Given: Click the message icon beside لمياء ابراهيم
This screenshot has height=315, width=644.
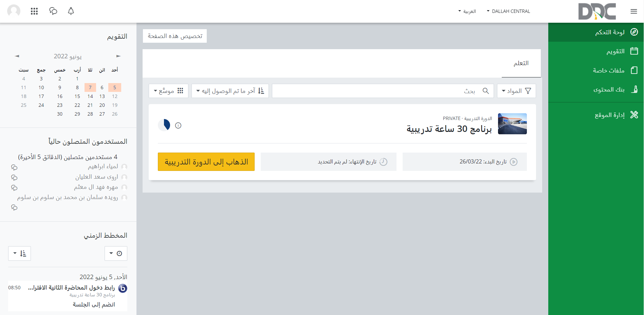Looking at the screenshot, I should [14, 167].
